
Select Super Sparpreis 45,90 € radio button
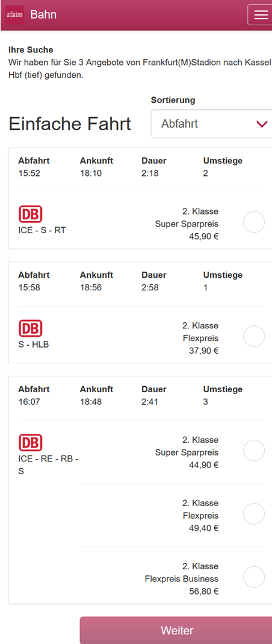coord(254,222)
